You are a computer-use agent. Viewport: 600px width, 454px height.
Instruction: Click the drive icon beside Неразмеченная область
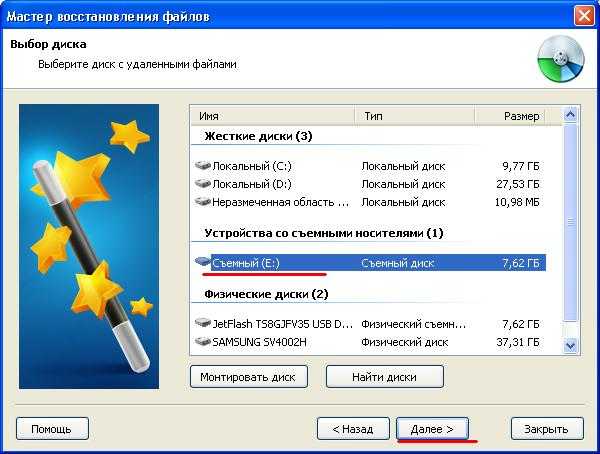click(203, 202)
